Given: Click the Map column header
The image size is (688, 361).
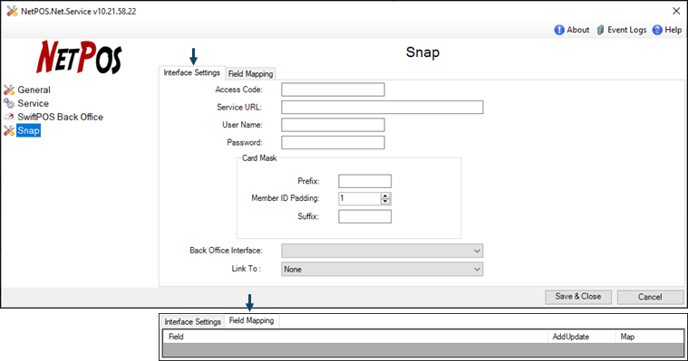Looking at the screenshot, I should tap(649, 337).
